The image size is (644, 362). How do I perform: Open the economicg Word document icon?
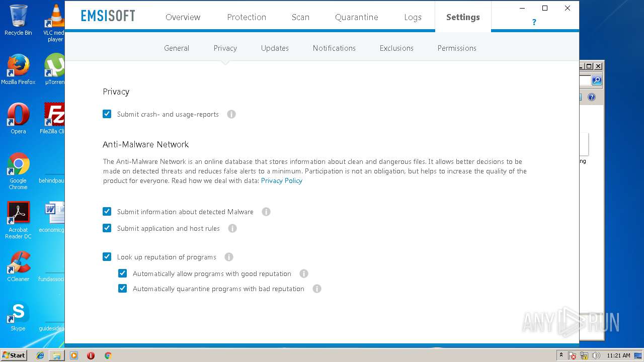click(x=52, y=217)
